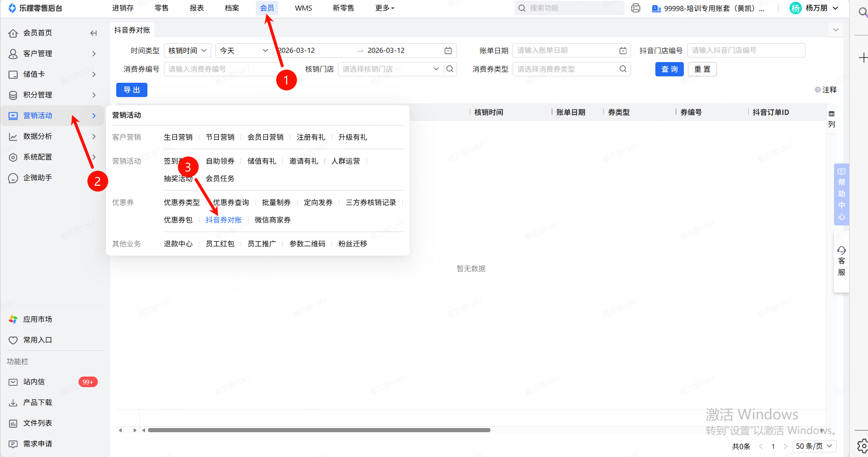The width and height of the screenshot is (868, 457).
Task: Open the 档案 top menu
Action: point(232,8)
